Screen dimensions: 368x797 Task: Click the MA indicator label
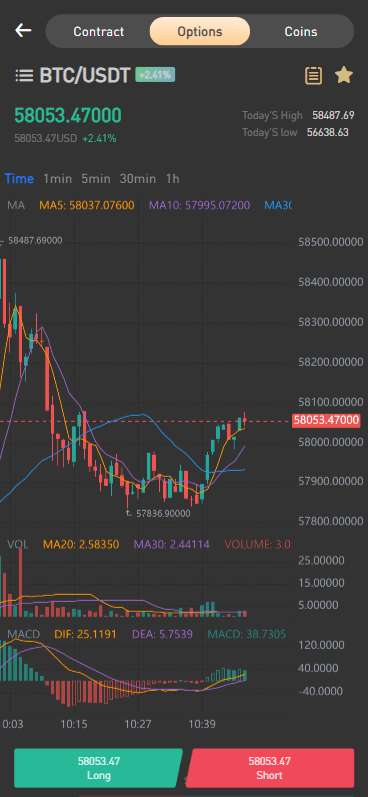(16, 205)
